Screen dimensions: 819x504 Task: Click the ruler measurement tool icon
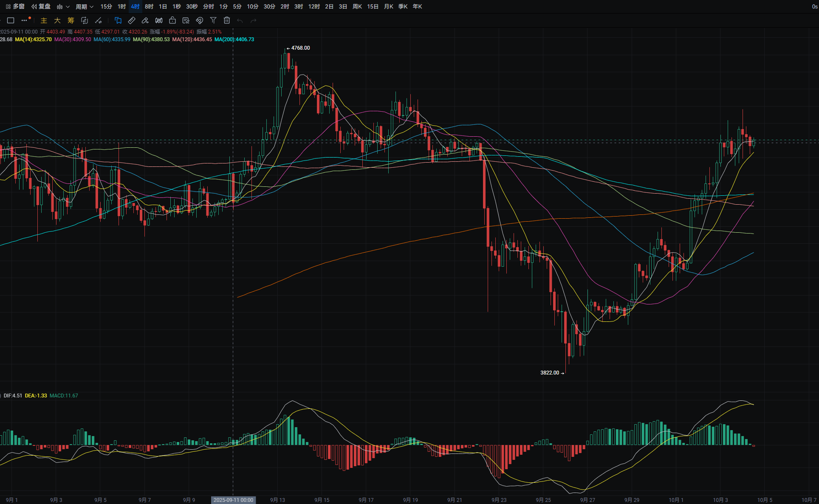(132, 20)
